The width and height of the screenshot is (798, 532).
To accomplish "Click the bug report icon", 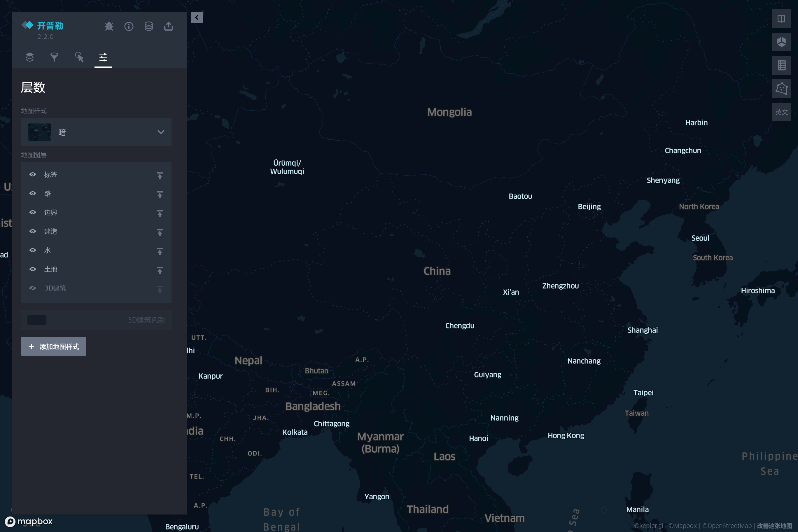I will click(109, 26).
